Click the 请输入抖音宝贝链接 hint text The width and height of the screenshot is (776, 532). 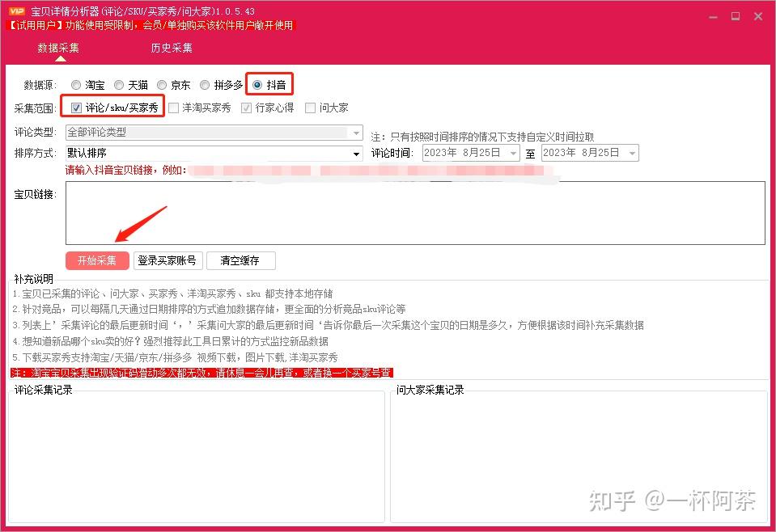[x=125, y=171]
